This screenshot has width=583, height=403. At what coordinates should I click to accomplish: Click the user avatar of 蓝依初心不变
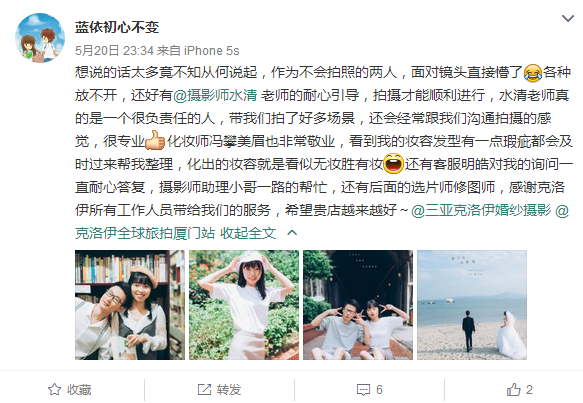click(40, 38)
